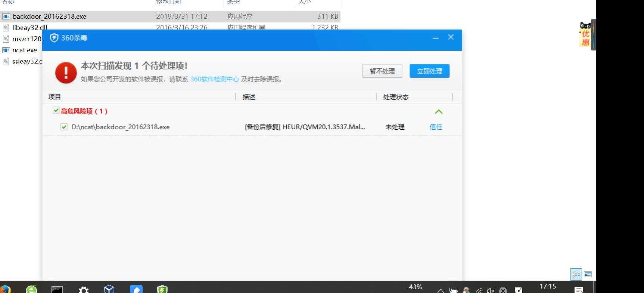Minimize the 360杀毒 window
Screen dimensions: 644x293
435,38
